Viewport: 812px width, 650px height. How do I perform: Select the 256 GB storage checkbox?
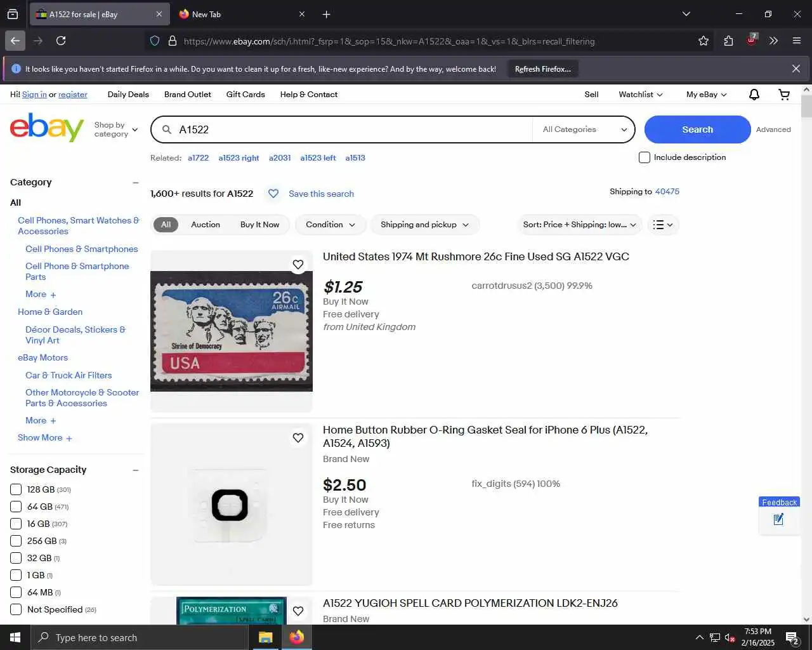coord(16,541)
